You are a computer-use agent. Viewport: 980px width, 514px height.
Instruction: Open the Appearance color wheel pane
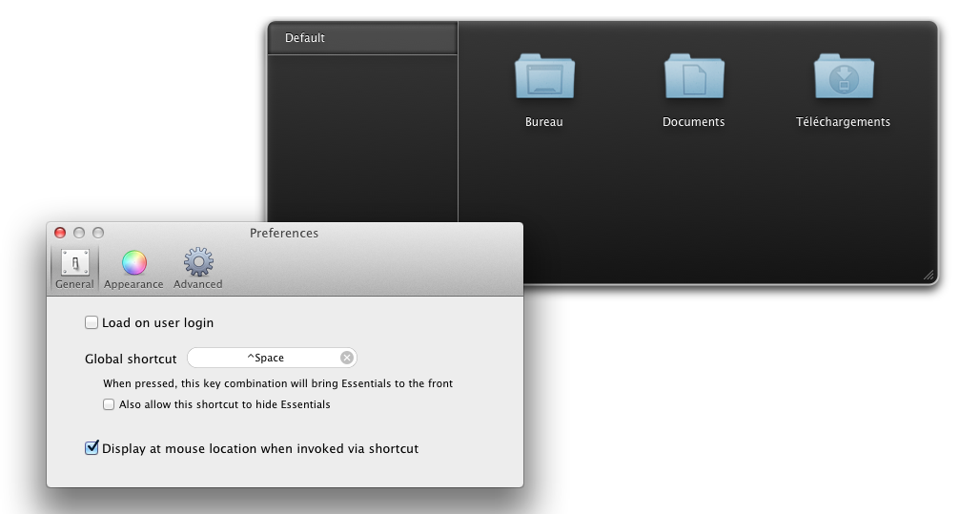(x=133, y=269)
